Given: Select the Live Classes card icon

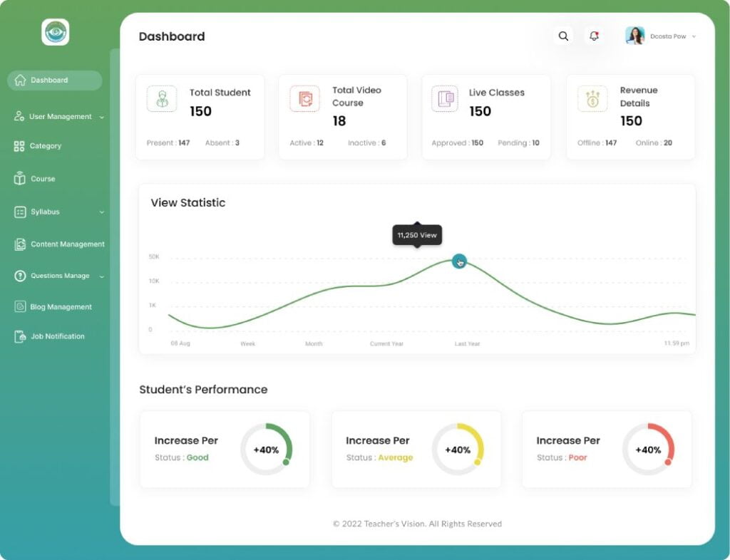Looking at the screenshot, I should coord(446,99).
